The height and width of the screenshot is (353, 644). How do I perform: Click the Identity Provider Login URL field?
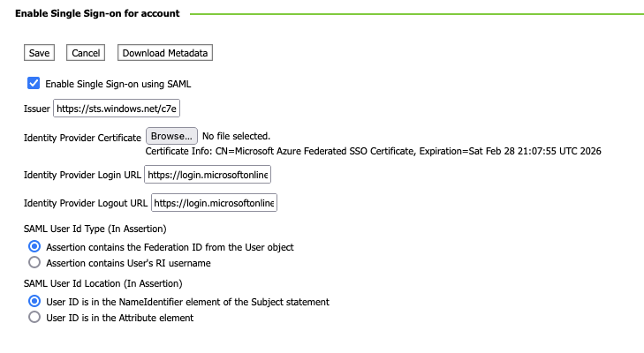208,175
